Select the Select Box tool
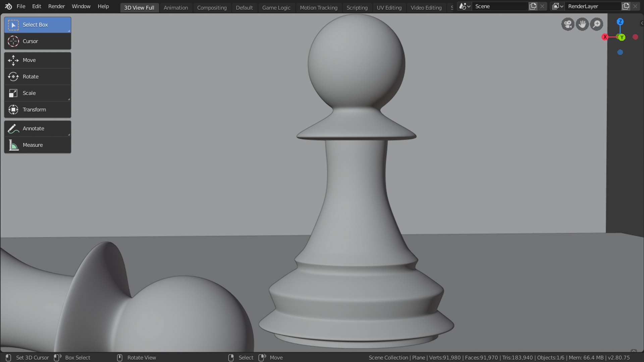 [38, 25]
